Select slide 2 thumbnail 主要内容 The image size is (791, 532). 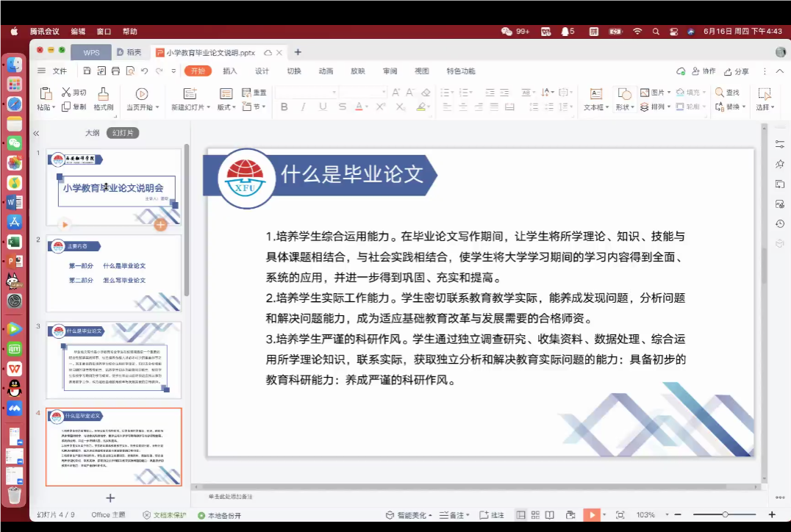point(113,274)
